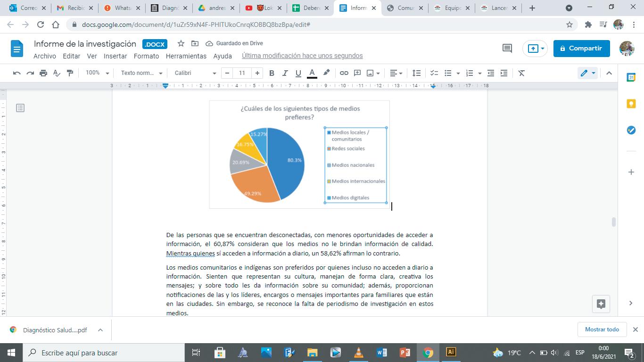Toggle underline formatting
Image resolution: width=644 pixels, height=362 pixels.
point(298,73)
